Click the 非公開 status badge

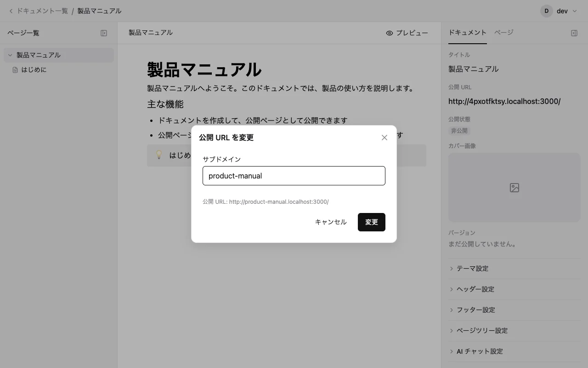pos(459,131)
